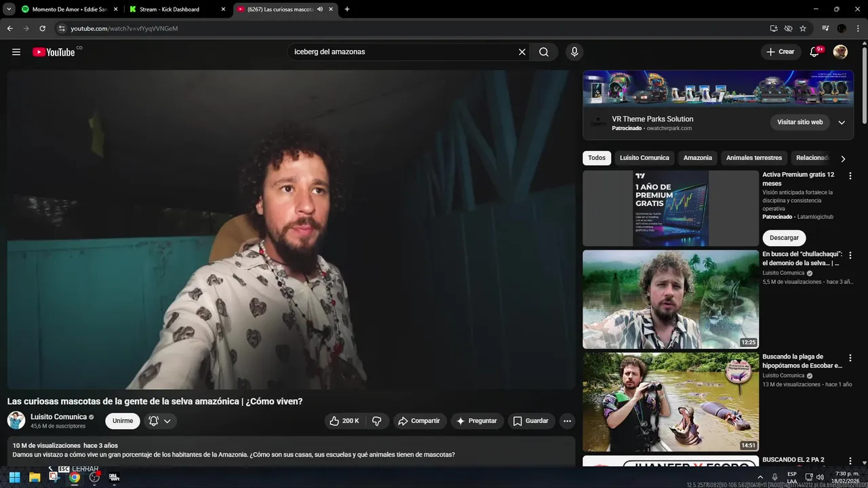Switch to Kick Dashboard tab
This screenshot has width=868, height=488.
(x=170, y=9)
